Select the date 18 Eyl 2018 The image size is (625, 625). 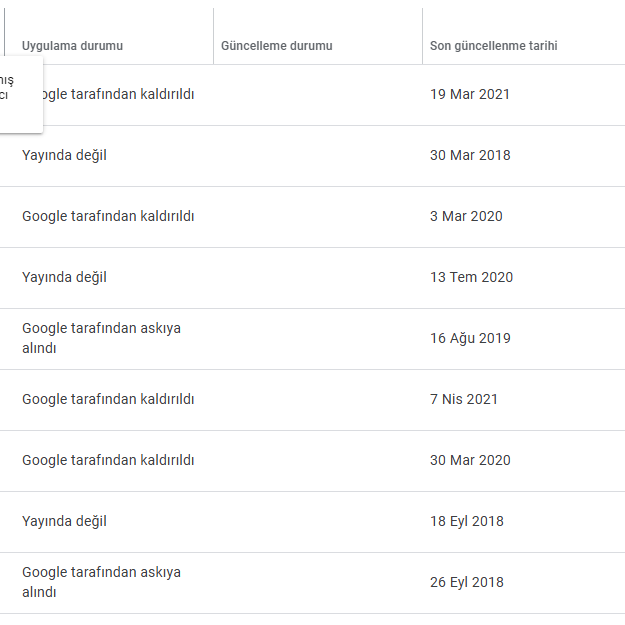tap(467, 521)
